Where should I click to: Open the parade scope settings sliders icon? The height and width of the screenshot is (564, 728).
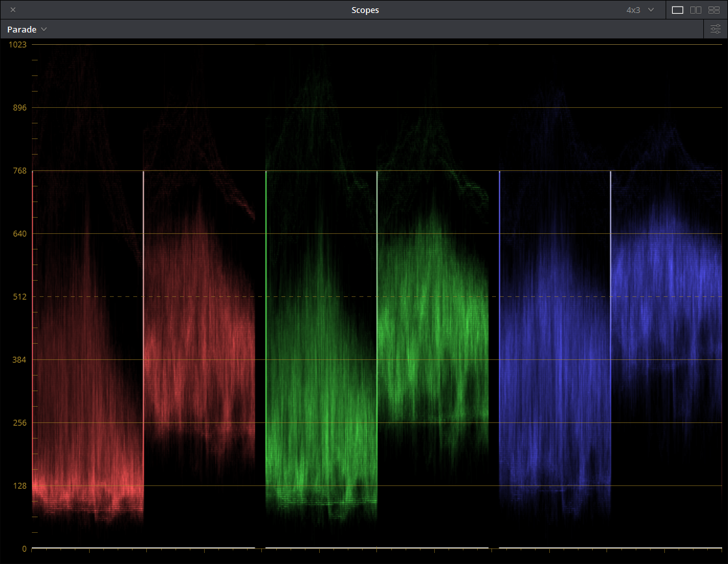[716, 29]
